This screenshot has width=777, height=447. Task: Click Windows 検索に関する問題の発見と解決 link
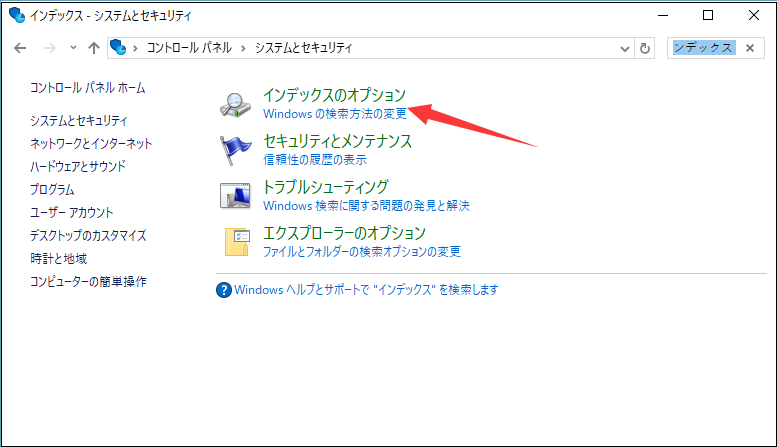click(366, 206)
